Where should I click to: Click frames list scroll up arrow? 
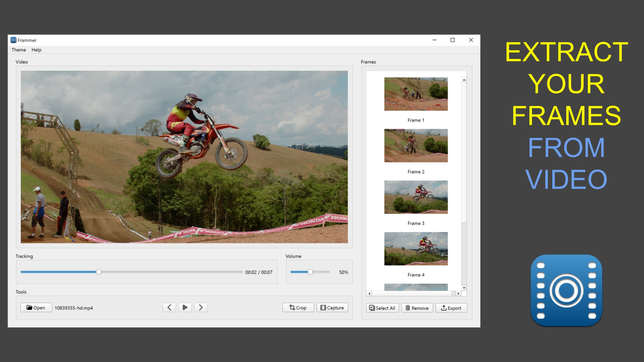tap(464, 80)
